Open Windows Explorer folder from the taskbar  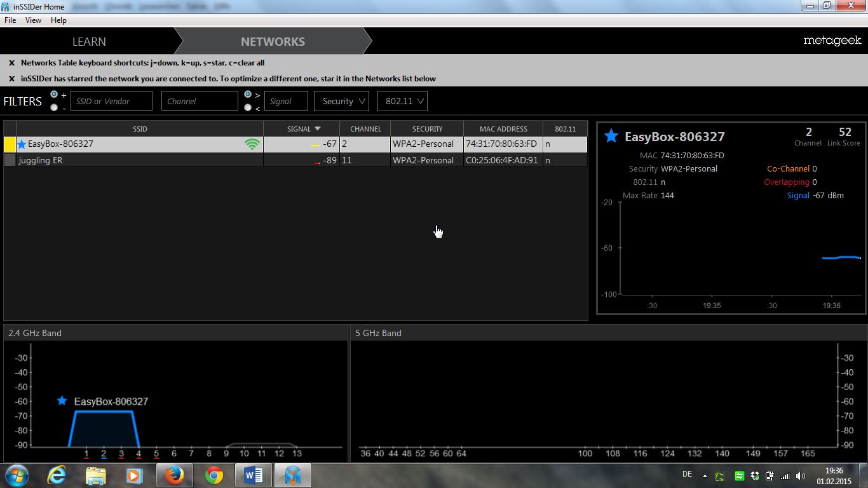(96, 475)
